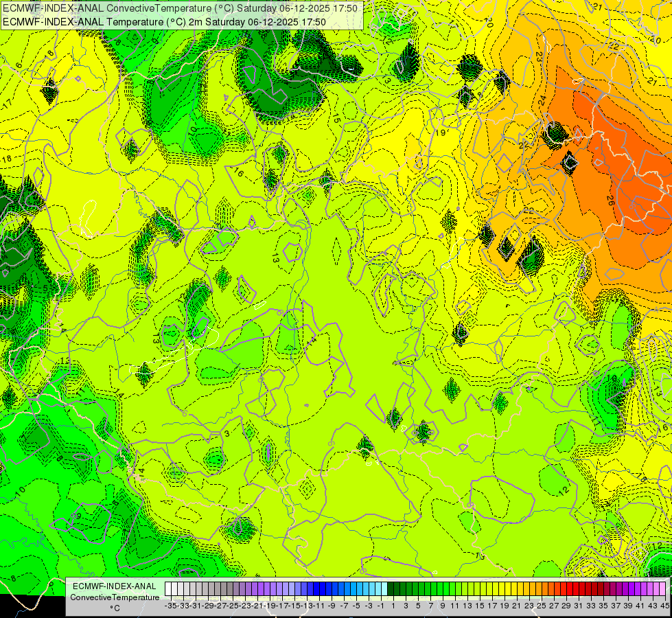Click the 45 value on the legend scale
Screen dimensions: 672x618
pyautogui.click(x=664, y=606)
